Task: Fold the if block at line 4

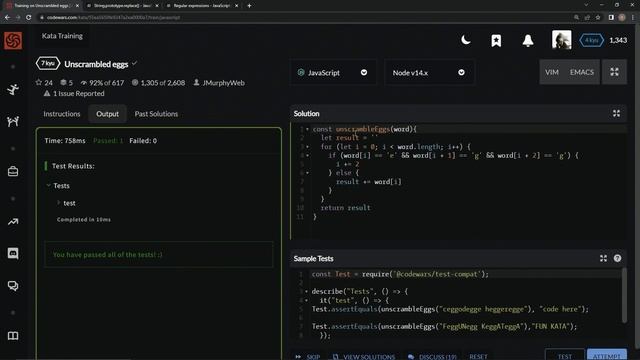Action: tap(307, 156)
